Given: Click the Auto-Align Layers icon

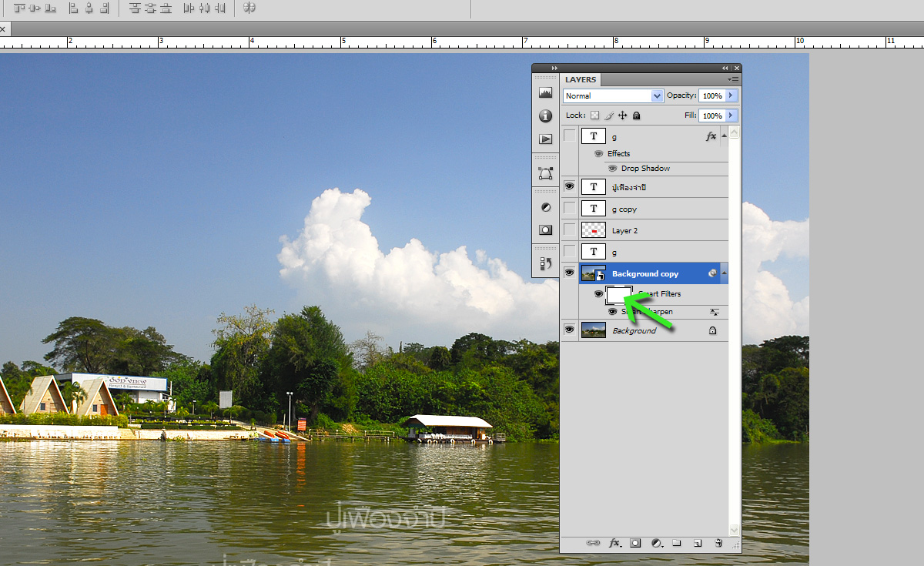Looking at the screenshot, I should coord(249,8).
